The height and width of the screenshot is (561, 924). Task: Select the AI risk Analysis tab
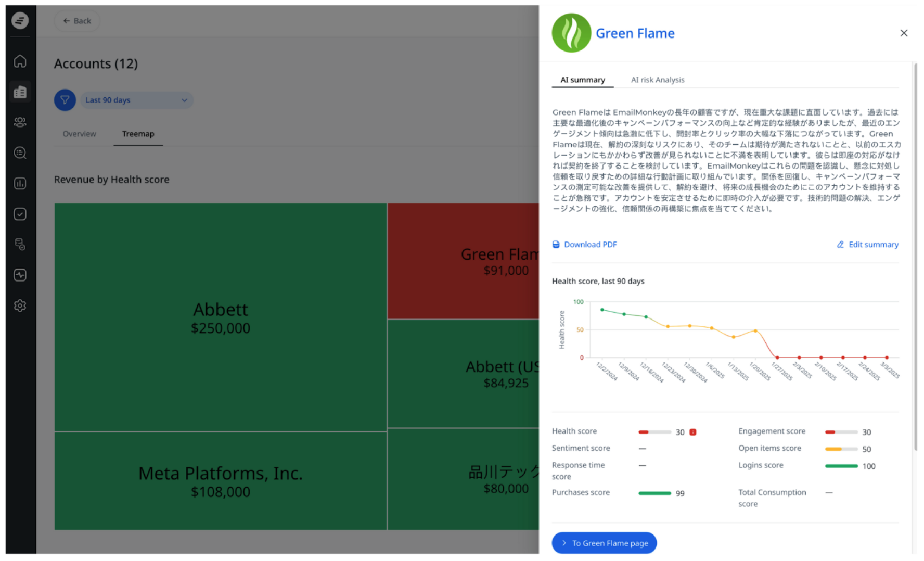(658, 80)
